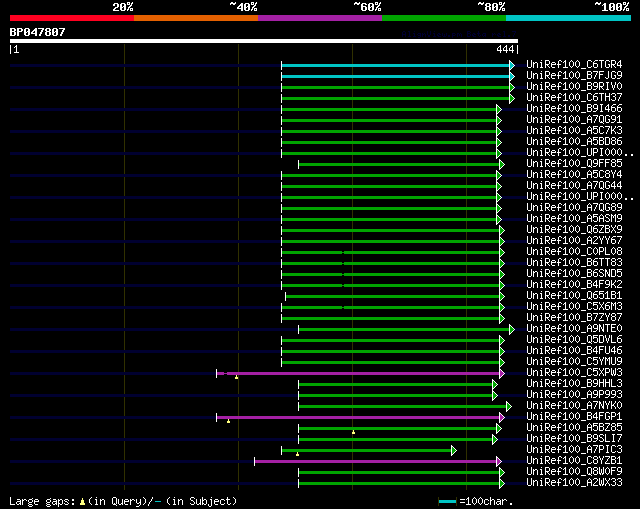Click the yellow query gap marker under B4FGP1
Image resolution: width=640 pixels, height=509 pixels.
coord(229,421)
